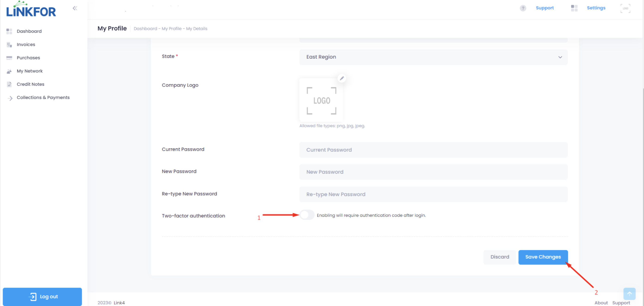This screenshot has width=644, height=306.
Task: Enable the Two-factor authentication toggle
Action: (307, 215)
